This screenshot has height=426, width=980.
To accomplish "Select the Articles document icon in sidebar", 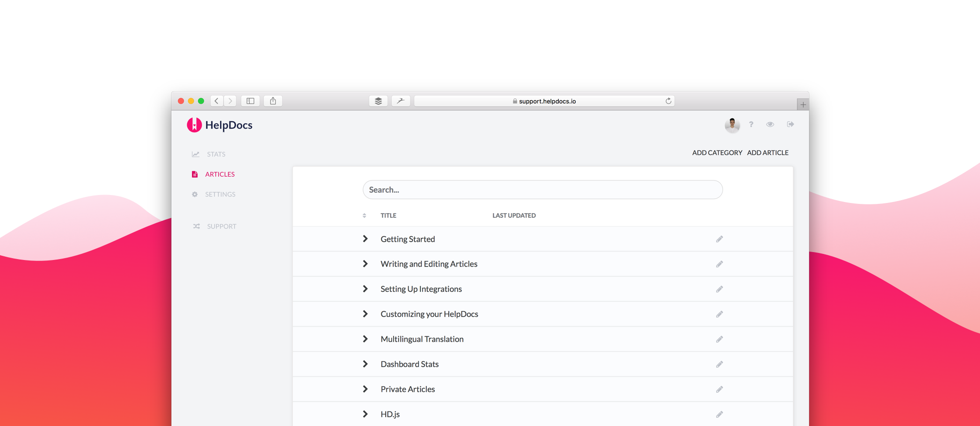I will coord(195,173).
